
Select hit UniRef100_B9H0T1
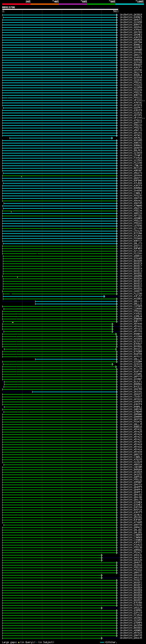tap(131, 25)
